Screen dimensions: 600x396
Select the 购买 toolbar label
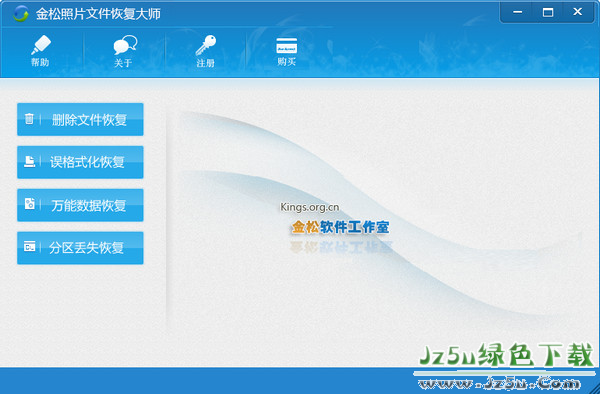pyautogui.click(x=287, y=62)
